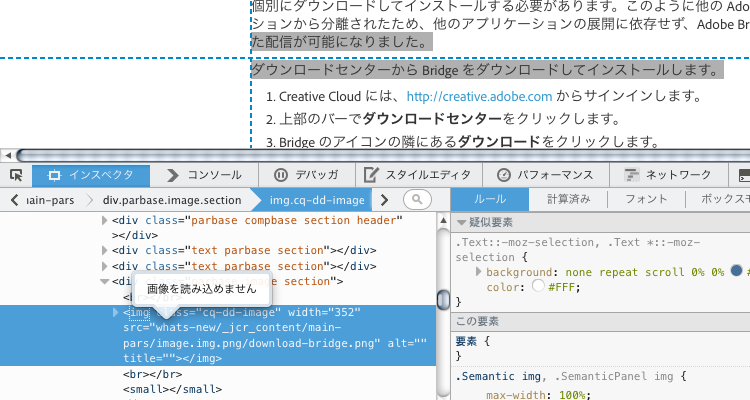Open the インスペクタ (Inspector) panel
Screen dimensions: 750x400
pyautogui.click(x=91, y=176)
